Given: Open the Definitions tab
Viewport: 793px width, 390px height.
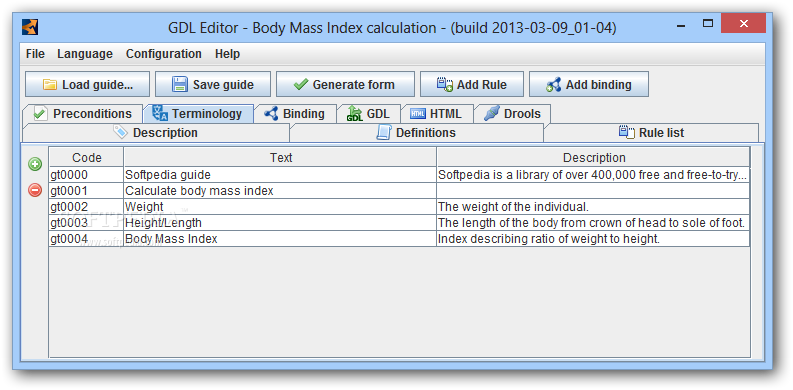Looking at the screenshot, I should click(416, 133).
